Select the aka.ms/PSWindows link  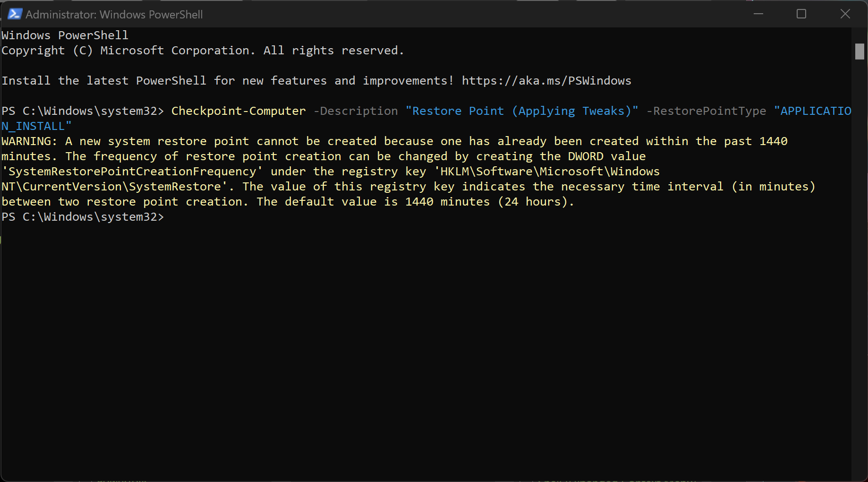[546, 80]
